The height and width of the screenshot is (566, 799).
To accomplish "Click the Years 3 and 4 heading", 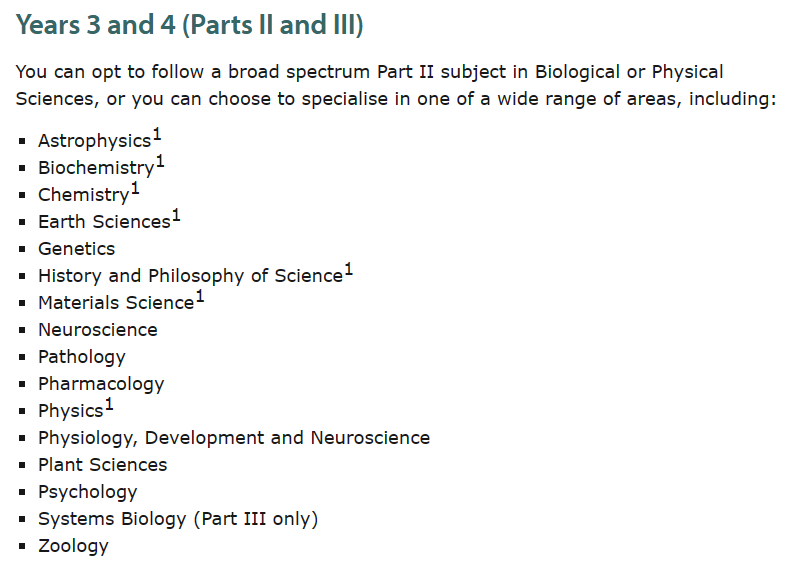I will pos(190,25).
